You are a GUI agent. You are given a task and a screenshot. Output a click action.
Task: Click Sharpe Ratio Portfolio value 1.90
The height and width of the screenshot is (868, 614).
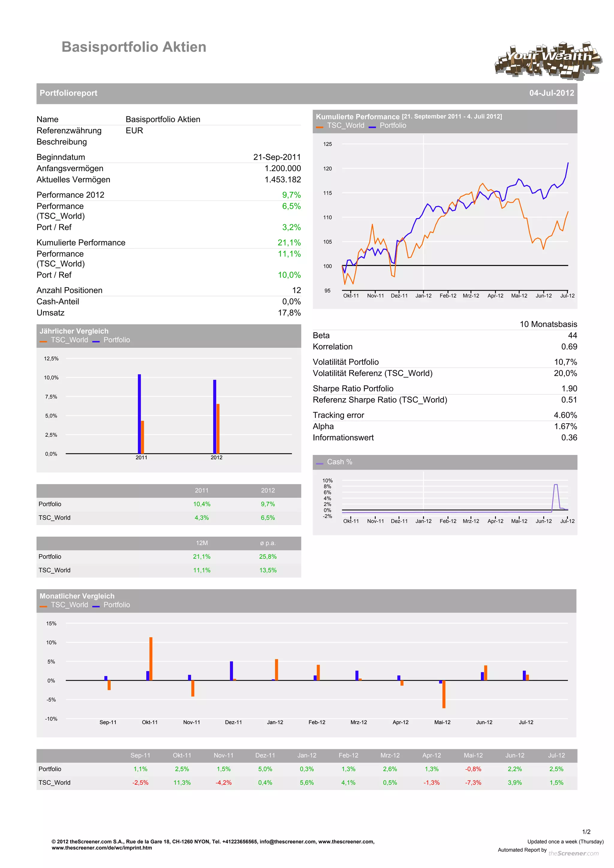click(x=569, y=389)
